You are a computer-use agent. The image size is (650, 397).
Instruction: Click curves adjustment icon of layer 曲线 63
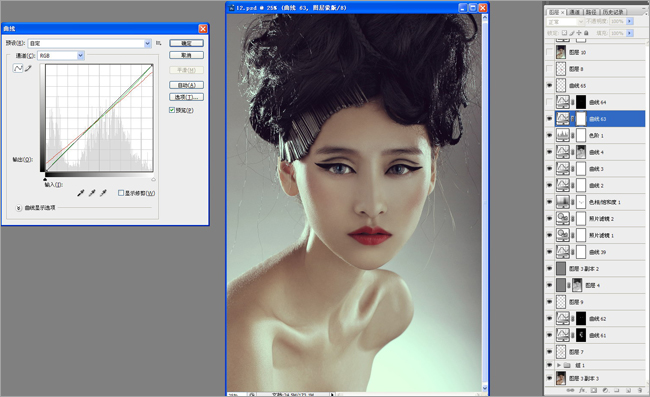click(x=563, y=119)
